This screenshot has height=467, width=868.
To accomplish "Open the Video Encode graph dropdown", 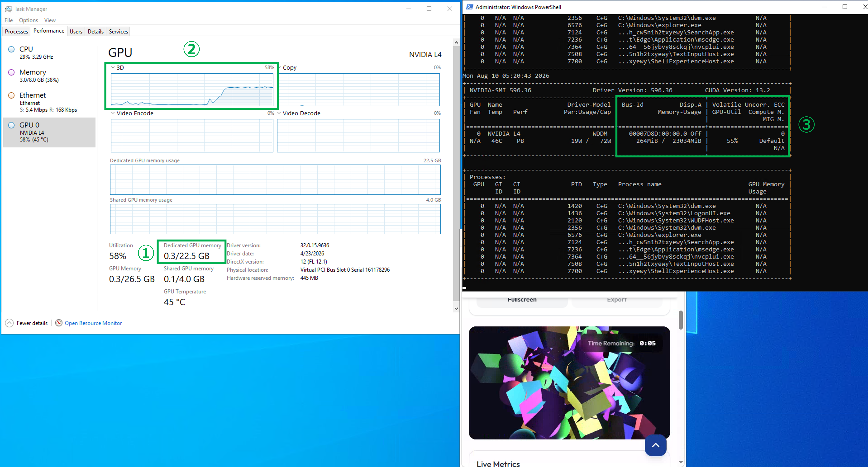I will pyautogui.click(x=113, y=113).
